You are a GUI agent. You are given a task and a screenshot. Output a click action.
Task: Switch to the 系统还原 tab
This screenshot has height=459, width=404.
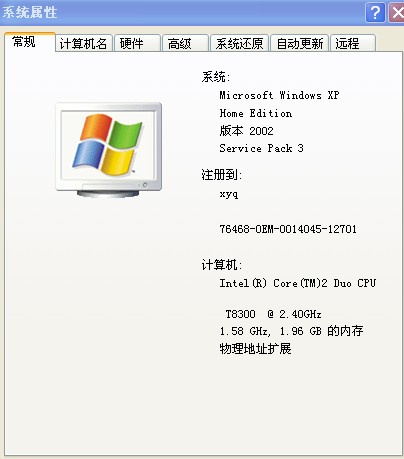pos(239,43)
